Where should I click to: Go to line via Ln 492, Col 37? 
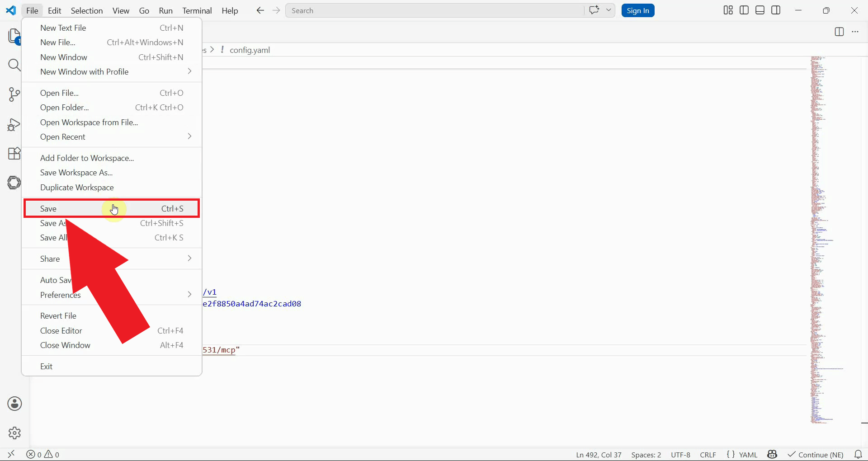point(599,455)
